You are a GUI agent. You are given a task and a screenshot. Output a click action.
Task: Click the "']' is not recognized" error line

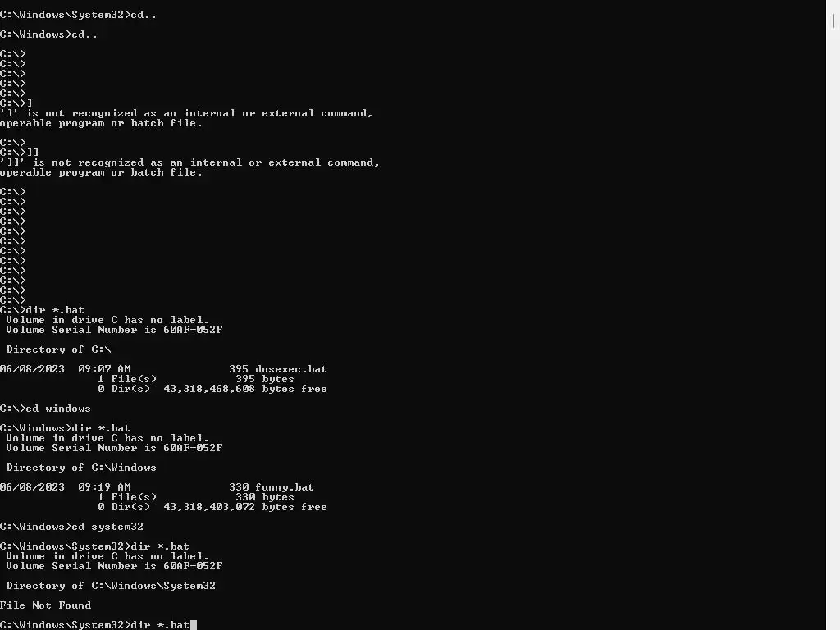[186, 113]
